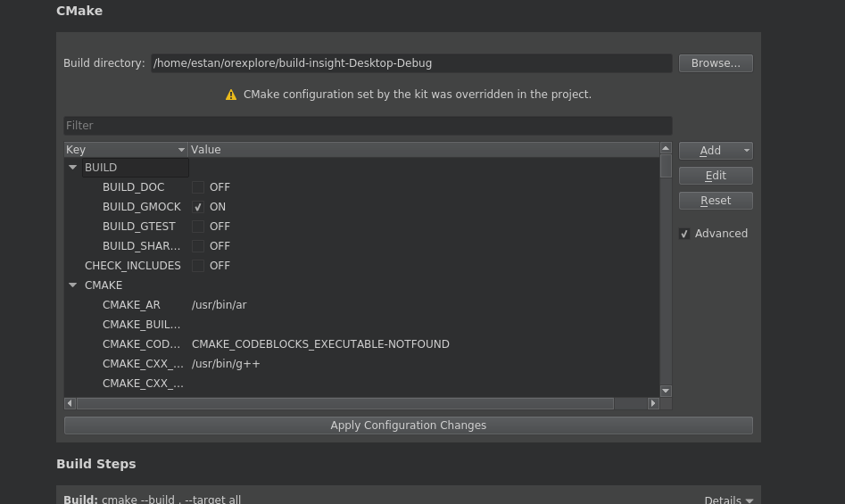Uncheck the Advanced checkbox
Image resolution: width=845 pixels, height=504 pixels.
pos(684,234)
